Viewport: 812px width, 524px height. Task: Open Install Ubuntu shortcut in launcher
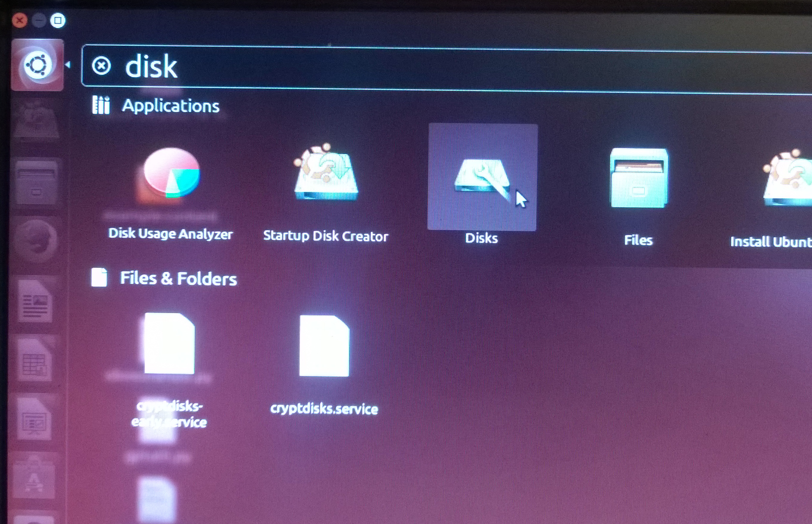[36, 120]
